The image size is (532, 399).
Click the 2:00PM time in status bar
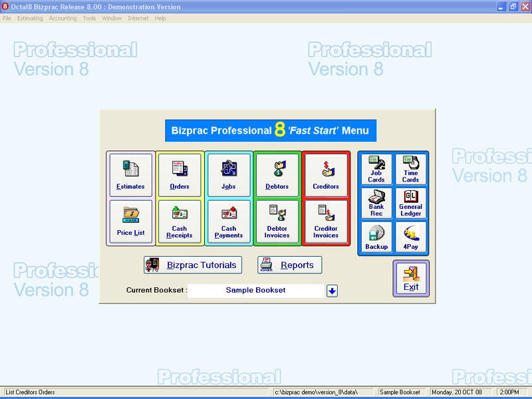coord(509,392)
